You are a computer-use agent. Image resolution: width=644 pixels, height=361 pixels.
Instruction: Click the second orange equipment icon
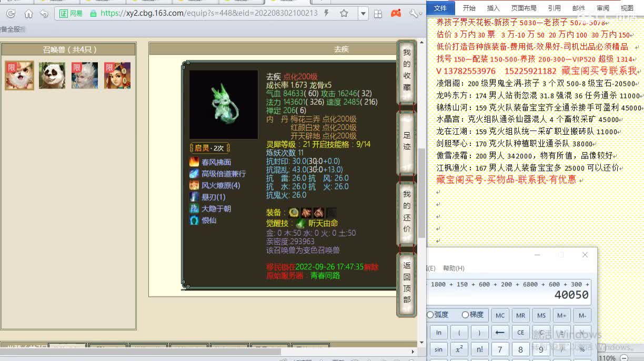(x=306, y=213)
